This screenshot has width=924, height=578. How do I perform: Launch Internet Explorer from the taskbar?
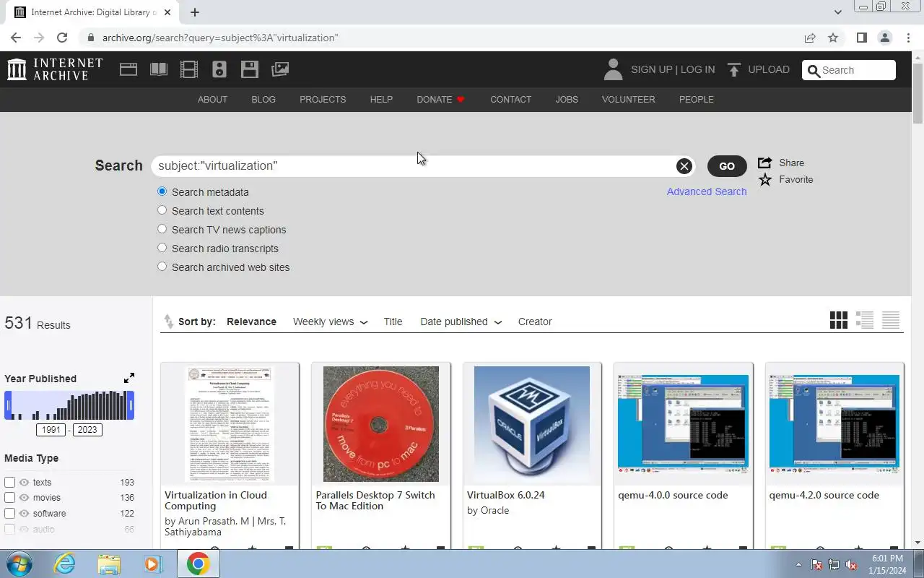tap(64, 564)
